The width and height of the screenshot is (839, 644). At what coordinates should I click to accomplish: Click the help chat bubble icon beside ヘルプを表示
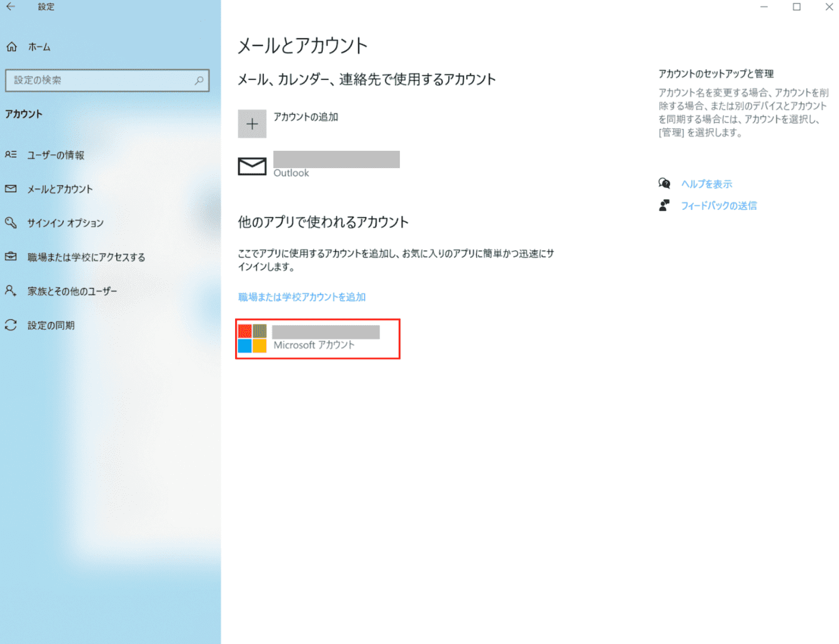tap(664, 184)
